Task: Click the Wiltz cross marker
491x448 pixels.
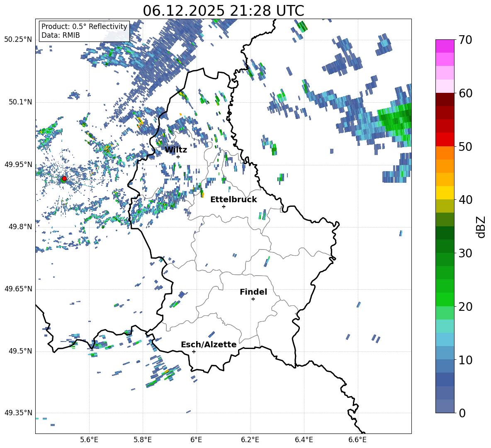Action: (x=178, y=157)
